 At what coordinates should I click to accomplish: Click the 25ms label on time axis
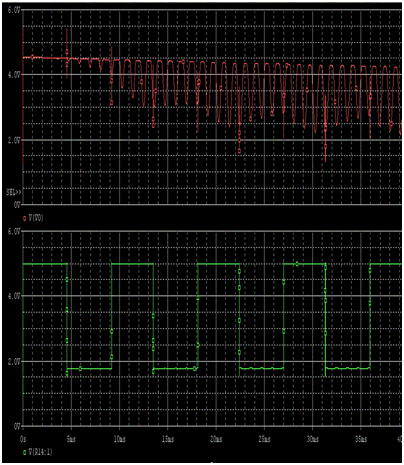[x=264, y=439]
